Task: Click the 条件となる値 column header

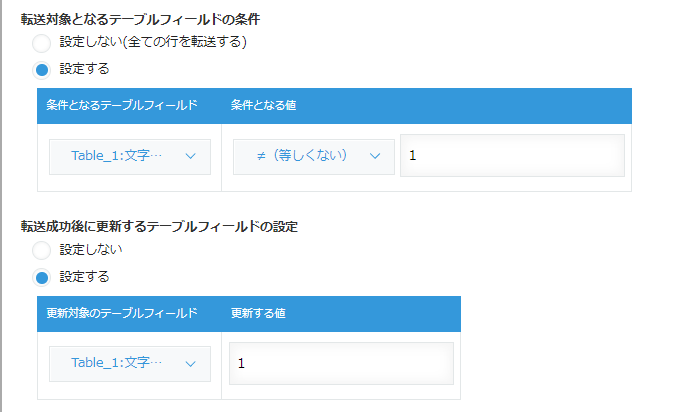Action: pyautogui.click(x=263, y=105)
